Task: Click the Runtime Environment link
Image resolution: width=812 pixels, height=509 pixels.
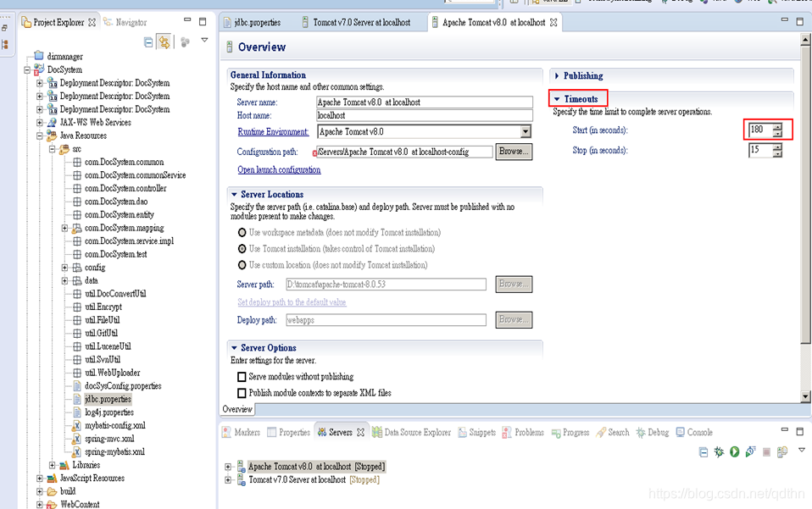Action: [x=273, y=132]
